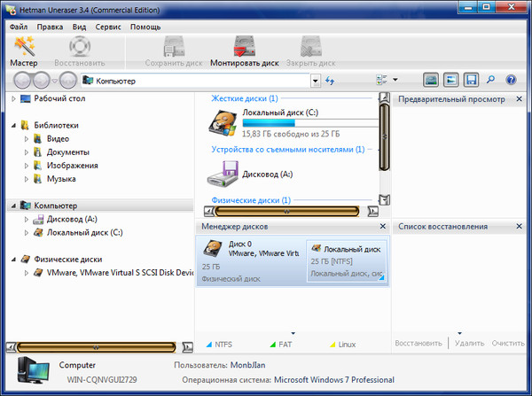Launch the Мастер recovery wizard

point(24,52)
